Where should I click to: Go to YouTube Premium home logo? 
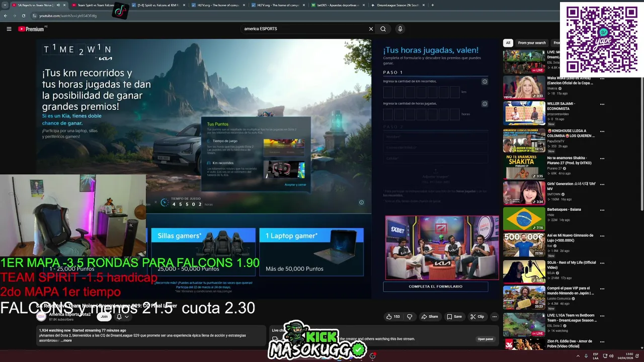(32, 29)
